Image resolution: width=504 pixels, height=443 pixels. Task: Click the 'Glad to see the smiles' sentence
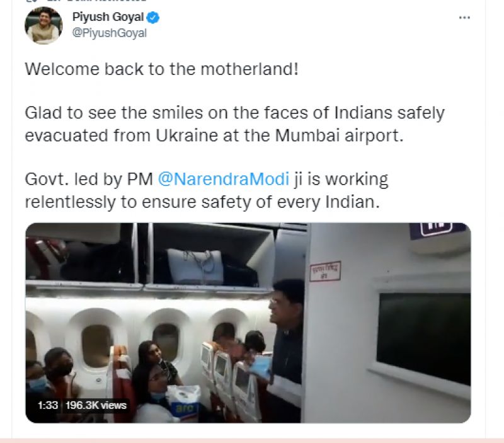coord(234,113)
